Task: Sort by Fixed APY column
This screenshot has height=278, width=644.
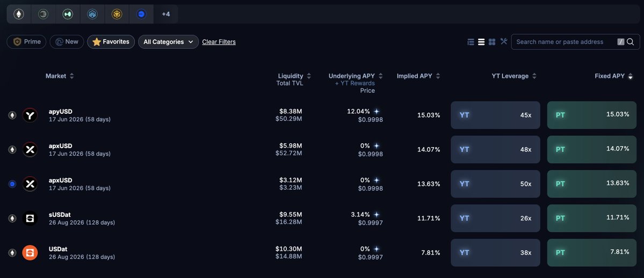Action: click(613, 76)
